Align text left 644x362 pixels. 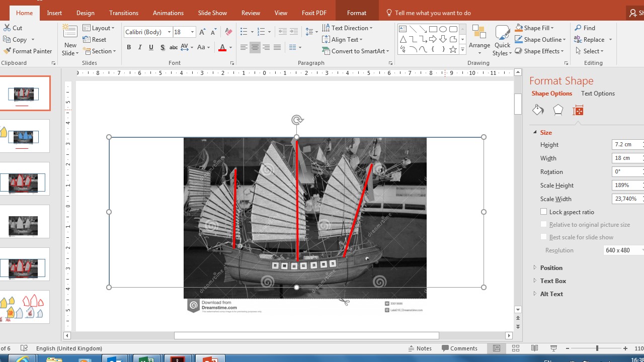tap(244, 47)
